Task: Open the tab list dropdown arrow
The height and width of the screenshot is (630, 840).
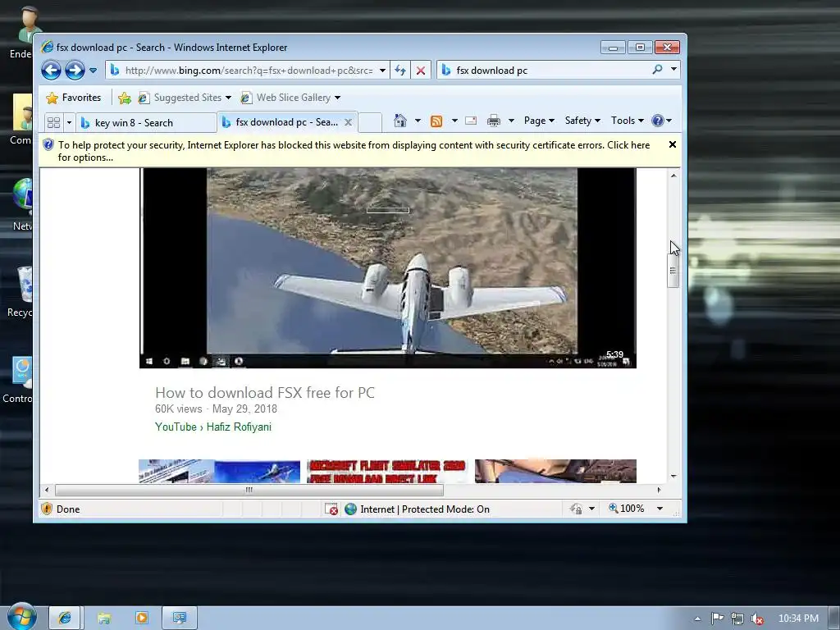Action: click(x=69, y=123)
